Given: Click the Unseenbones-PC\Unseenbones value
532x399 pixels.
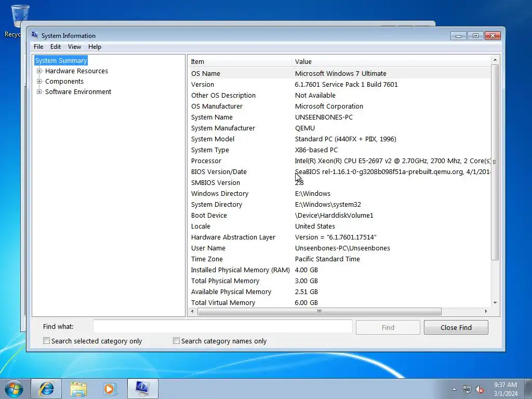Looking at the screenshot, I should (342, 248).
